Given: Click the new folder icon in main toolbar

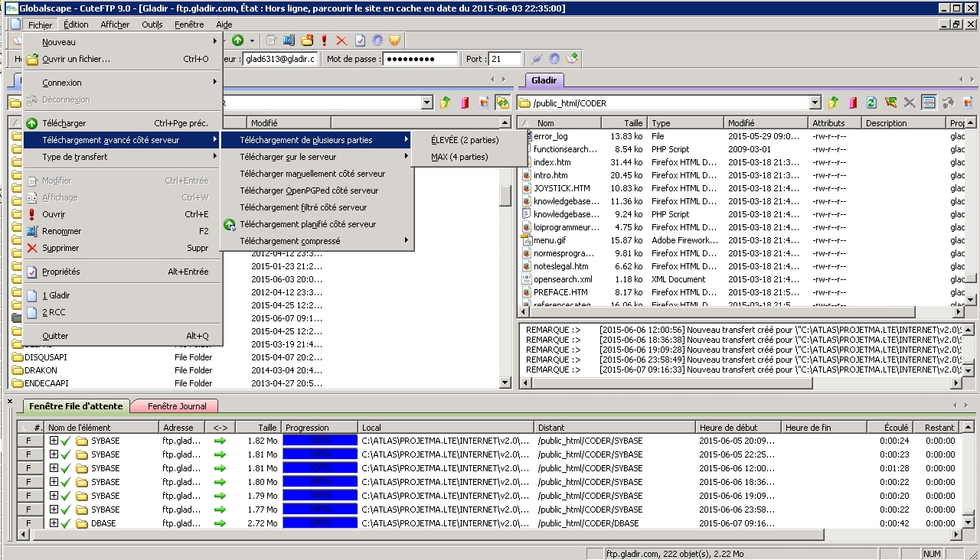Looking at the screenshot, I should point(307,41).
